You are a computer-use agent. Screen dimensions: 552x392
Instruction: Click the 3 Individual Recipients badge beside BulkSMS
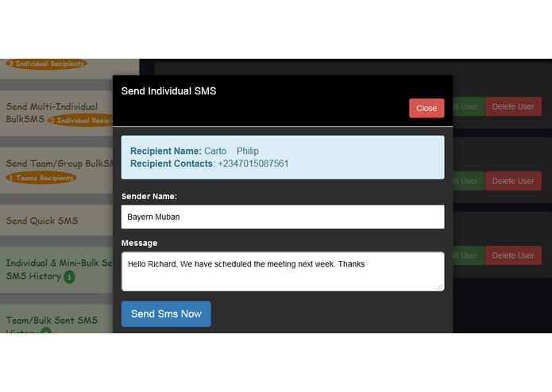80,121
